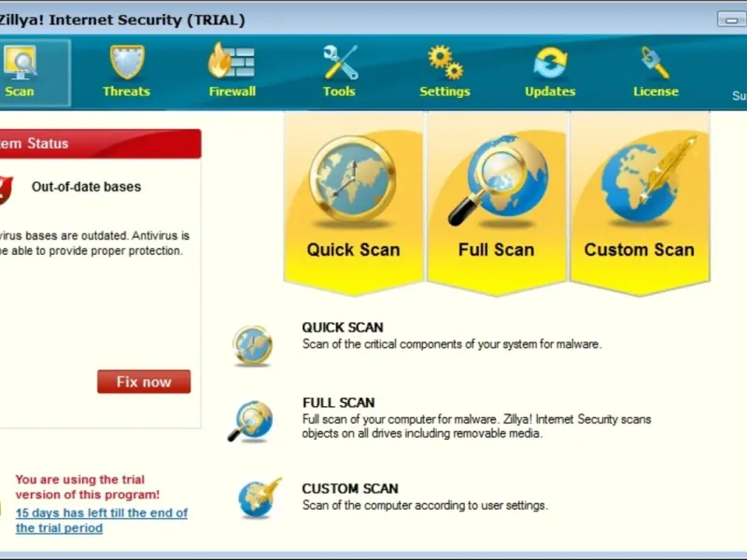Screen dimensions: 747x560
Task: Click 'Scan of the critical components' description
Action: pyautogui.click(x=452, y=343)
